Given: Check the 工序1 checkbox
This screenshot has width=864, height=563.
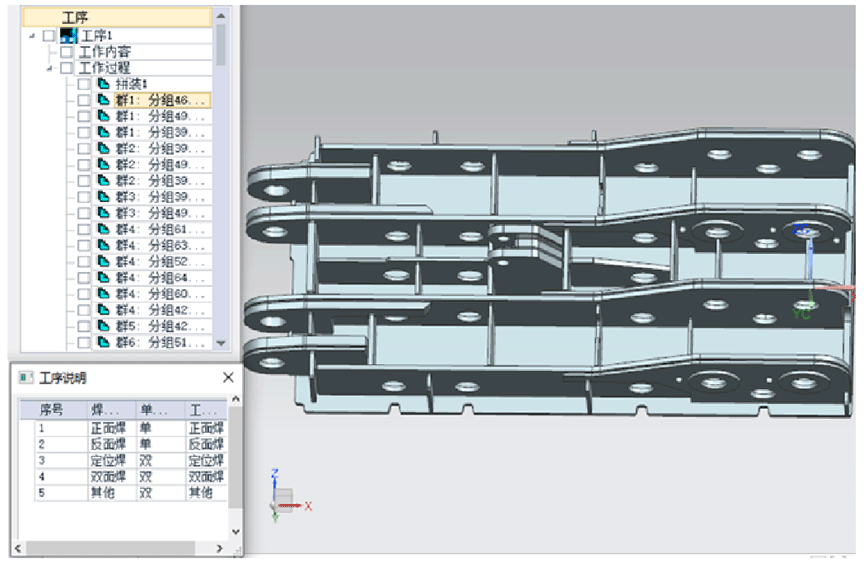Looking at the screenshot, I should tap(49, 35).
